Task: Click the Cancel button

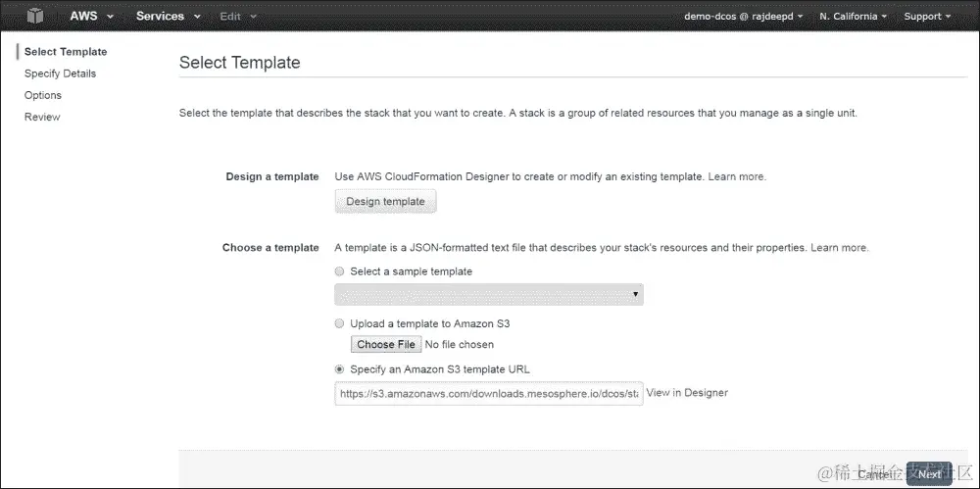Action: [873, 474]
